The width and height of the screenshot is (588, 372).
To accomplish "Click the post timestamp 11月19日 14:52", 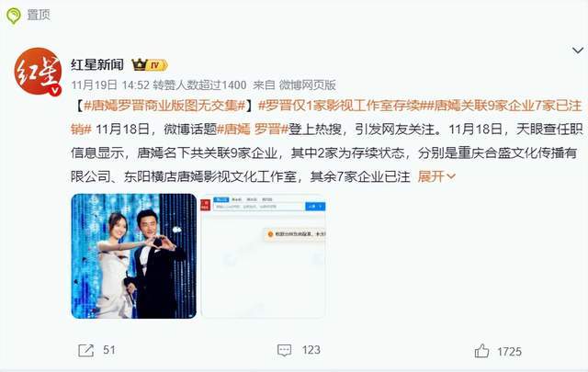I will 110,85.
